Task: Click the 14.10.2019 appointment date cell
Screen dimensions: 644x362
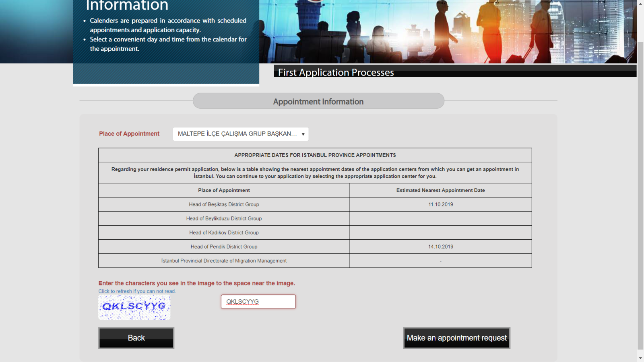Action: pyautogui.click(x=440, y=247)
